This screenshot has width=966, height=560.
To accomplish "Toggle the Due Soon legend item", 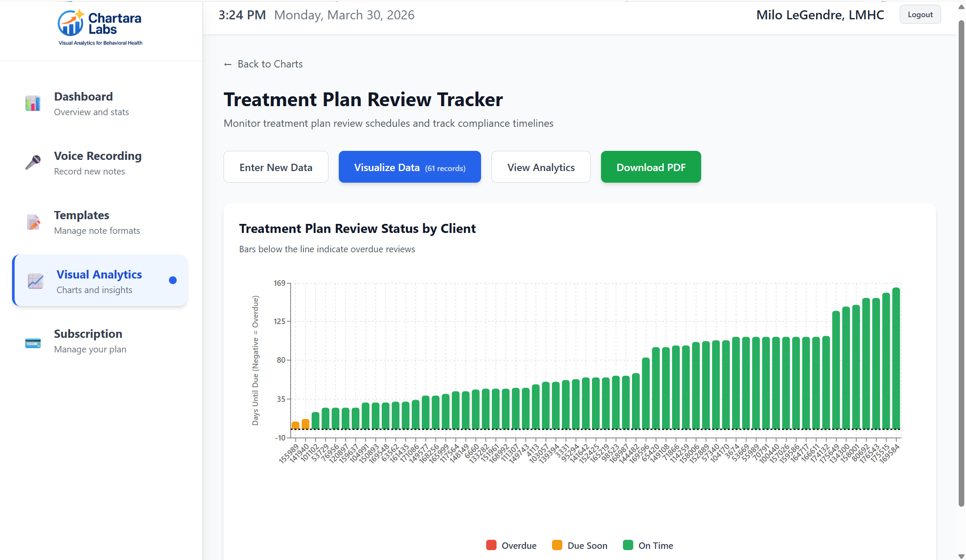I will pos(580,545).
